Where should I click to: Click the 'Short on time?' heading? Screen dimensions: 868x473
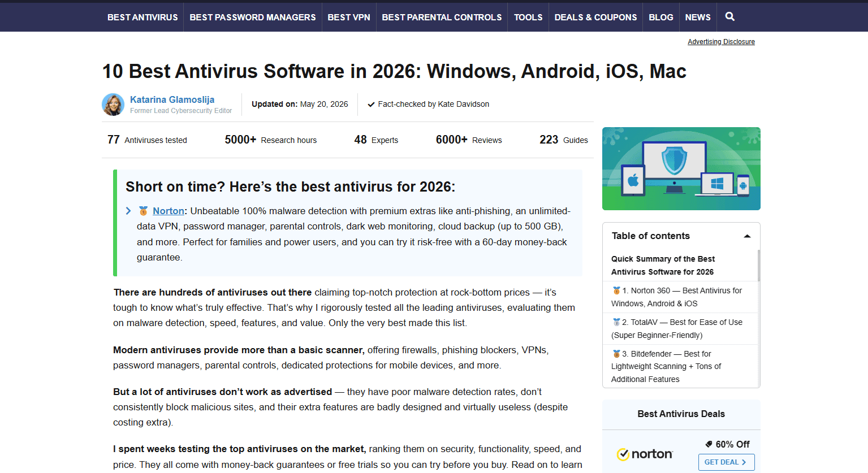tap(290, 187)
